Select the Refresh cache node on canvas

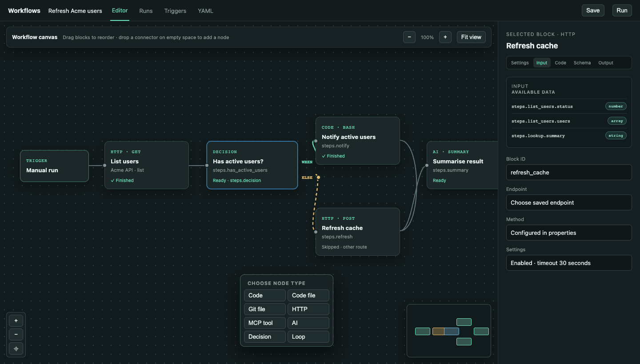point(358,232)
